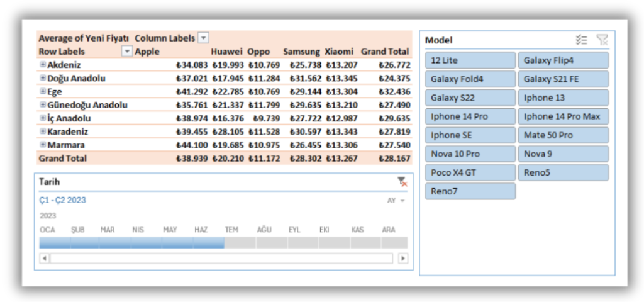Expand the Ege row

43,91
